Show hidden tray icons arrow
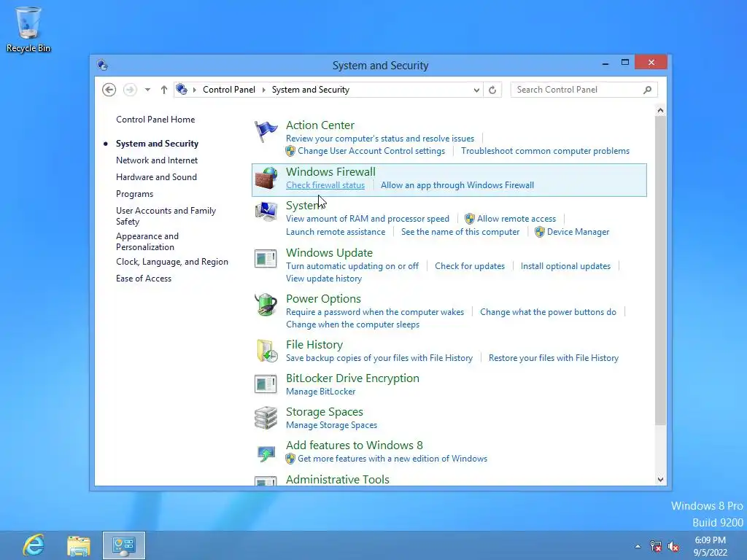747x560 pixels. [x=638, y=546]
